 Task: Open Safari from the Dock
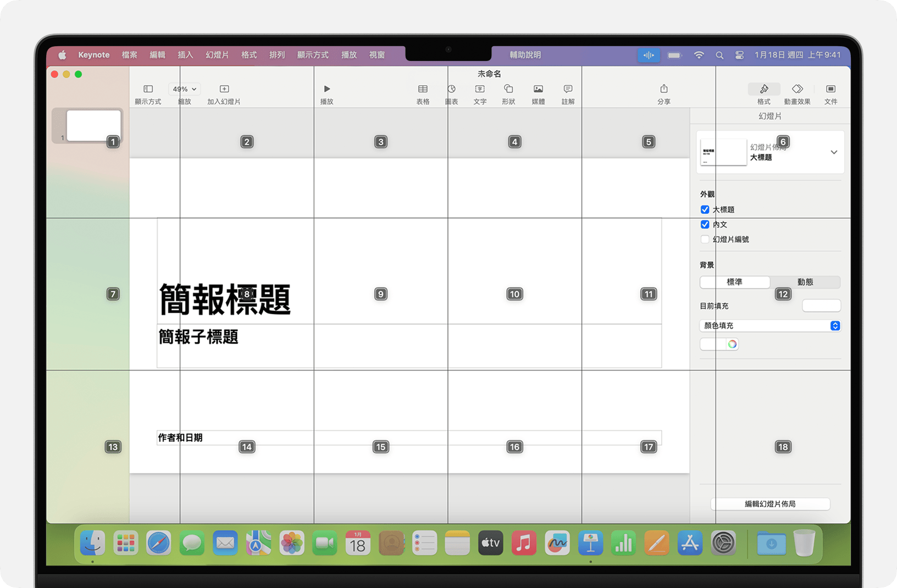point(159,543)
